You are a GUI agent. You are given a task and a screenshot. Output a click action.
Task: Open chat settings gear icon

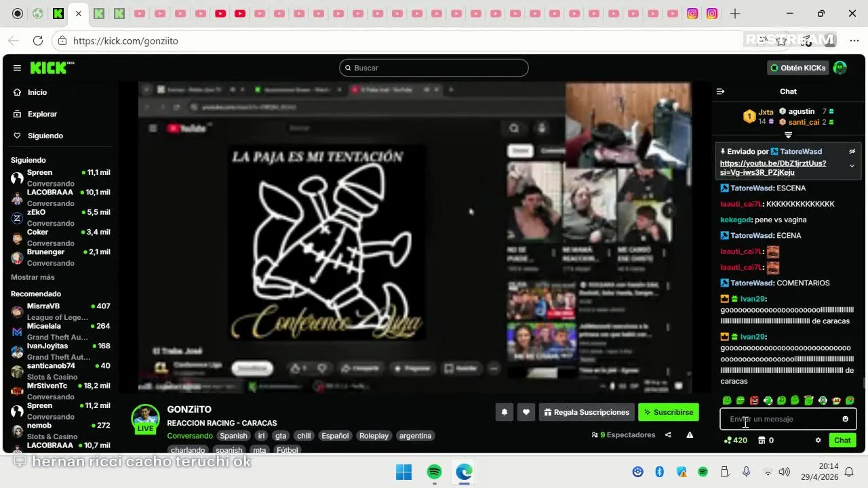(x=818, y=441)
